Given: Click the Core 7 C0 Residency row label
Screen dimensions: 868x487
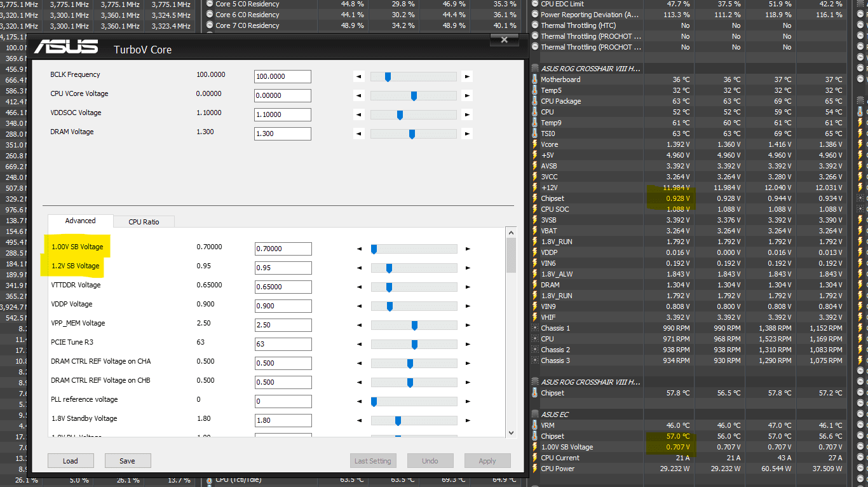Looking at the screenshot, I should (x=247, y=25).
